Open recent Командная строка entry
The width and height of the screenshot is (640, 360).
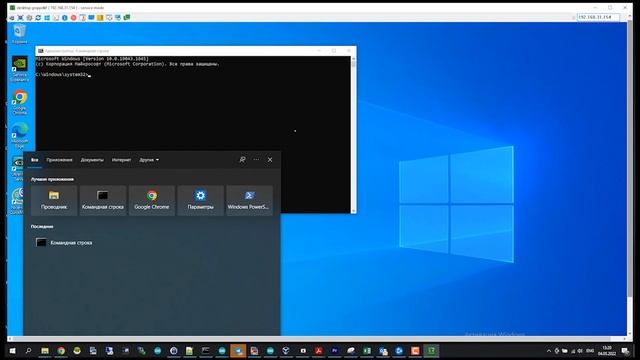[x=64, y=242]
